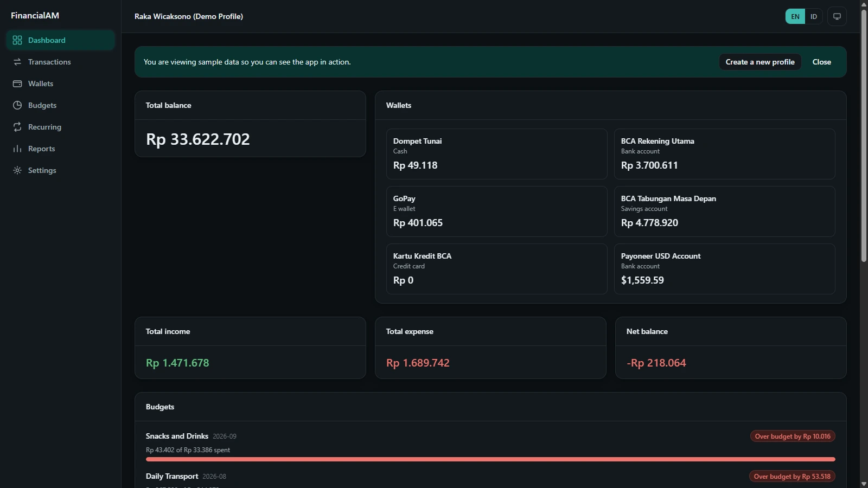Click the Reports bar chart icon

pos(17,149)
